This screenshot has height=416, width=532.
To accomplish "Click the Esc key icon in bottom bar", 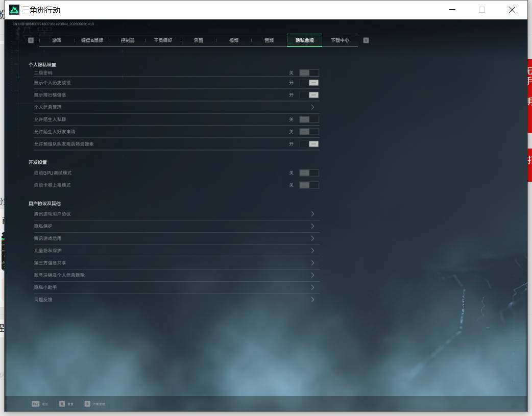I will (35, 403).
